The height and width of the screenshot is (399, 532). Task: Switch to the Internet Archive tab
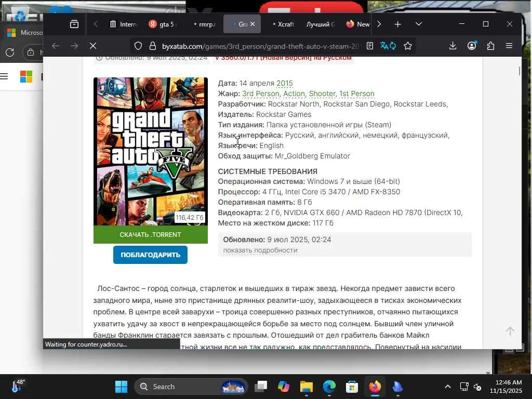pyautogui.click(x=123, y=24)
